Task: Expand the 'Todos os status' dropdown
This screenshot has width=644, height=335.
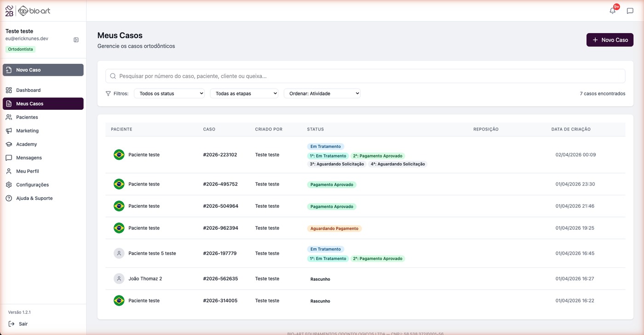Action: [x=169, y=93]
